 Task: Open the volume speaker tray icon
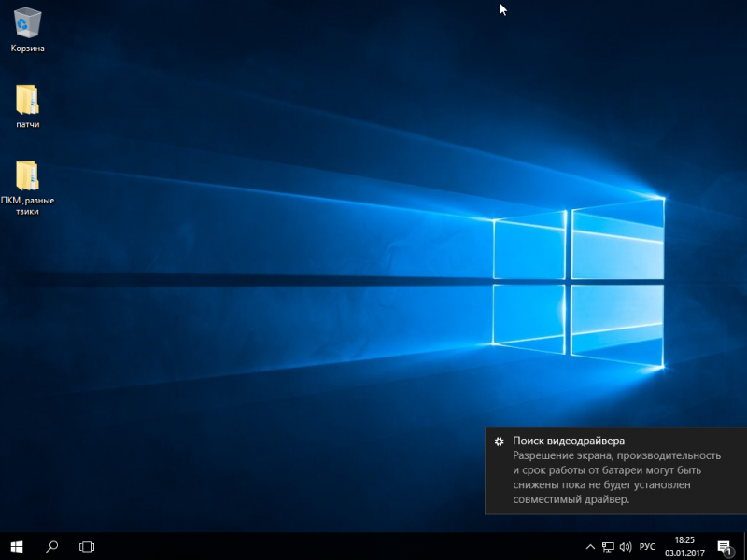tap(626, 547)
